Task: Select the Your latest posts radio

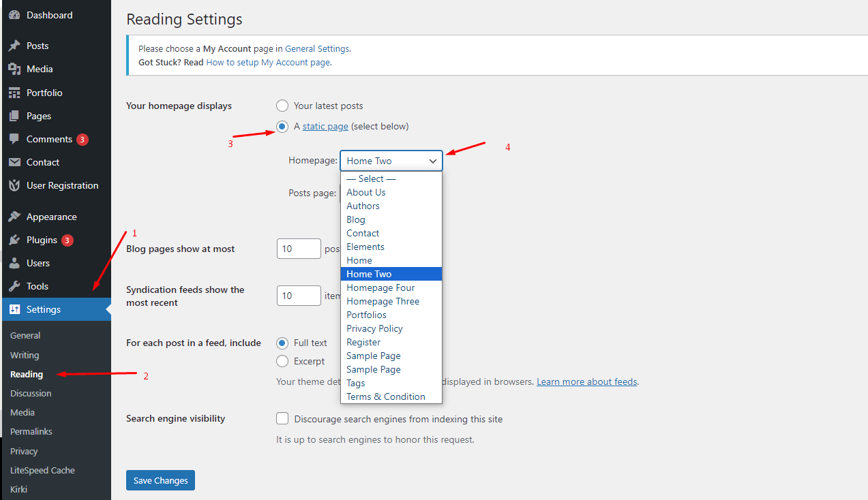Action: [282, 106]
